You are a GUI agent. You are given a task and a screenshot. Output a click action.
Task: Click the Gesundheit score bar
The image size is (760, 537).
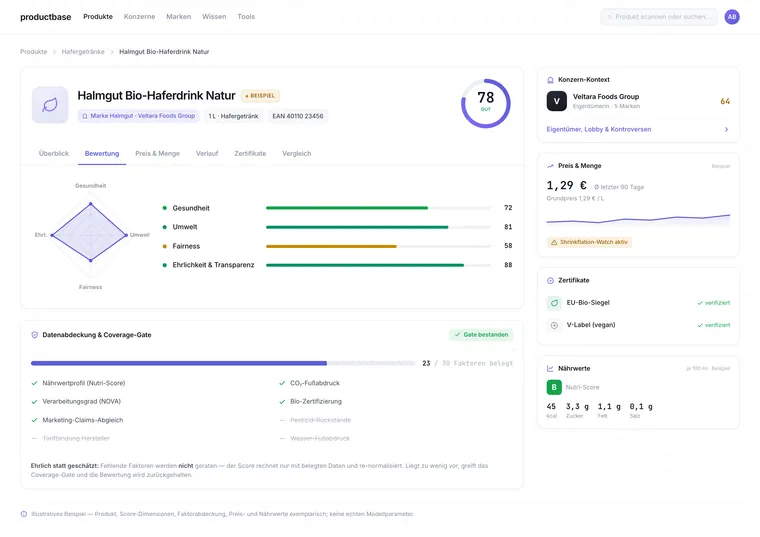(x=378, y=208)
